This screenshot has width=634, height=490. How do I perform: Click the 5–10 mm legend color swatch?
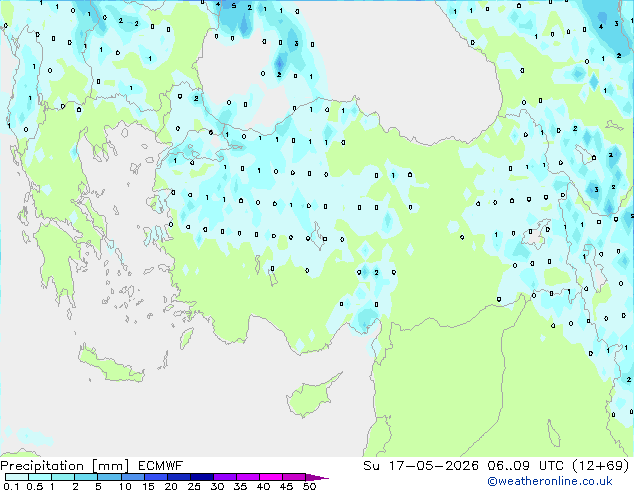pos(109,477)
